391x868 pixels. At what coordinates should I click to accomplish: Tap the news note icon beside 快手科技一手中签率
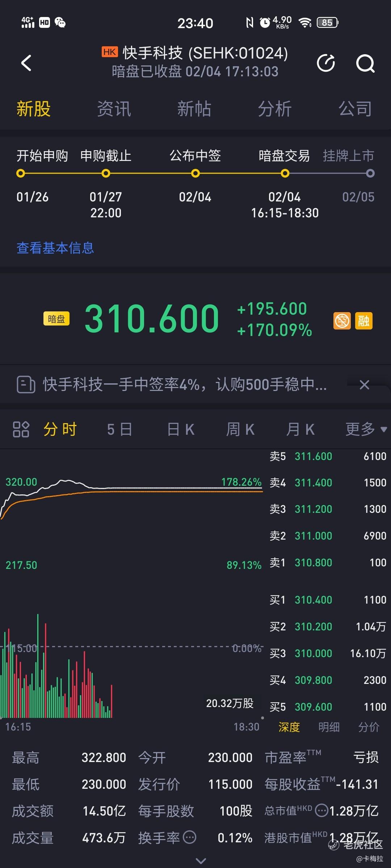click(x=26, y=384)
